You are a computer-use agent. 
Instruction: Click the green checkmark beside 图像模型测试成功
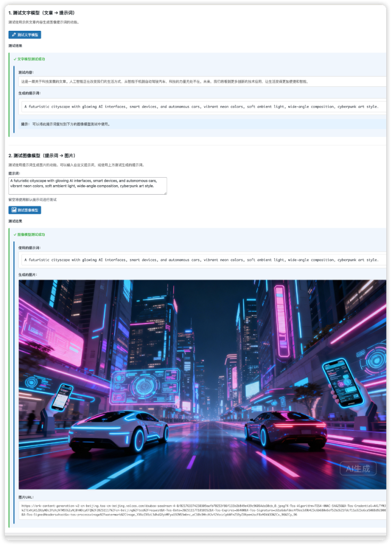15,234
